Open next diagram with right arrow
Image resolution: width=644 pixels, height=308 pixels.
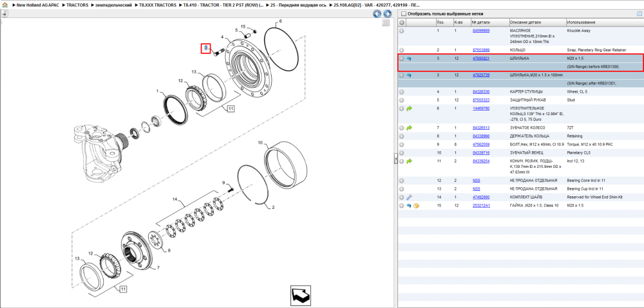(386, 14)
